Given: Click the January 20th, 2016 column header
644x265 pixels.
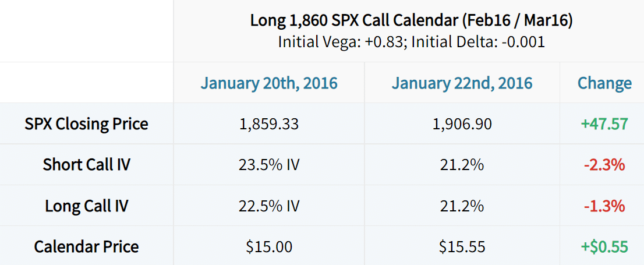Looking at the screenshot, I should [269, 83].
